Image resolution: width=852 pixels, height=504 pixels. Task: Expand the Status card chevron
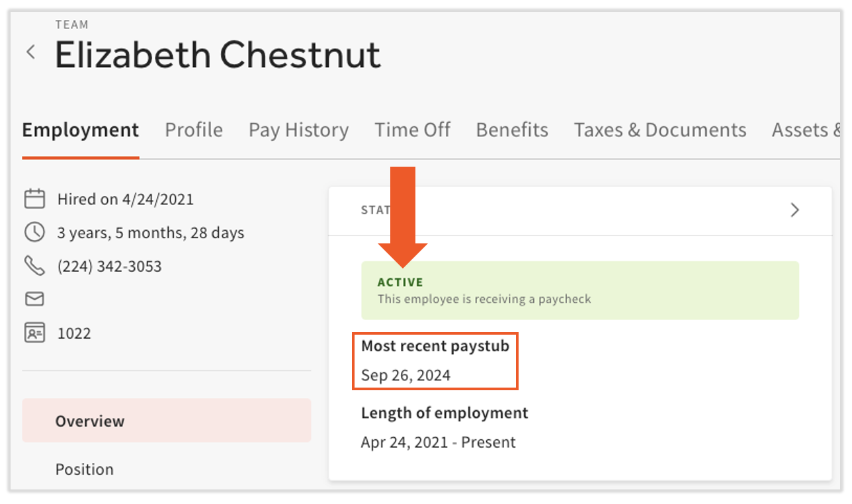(794, 210)
